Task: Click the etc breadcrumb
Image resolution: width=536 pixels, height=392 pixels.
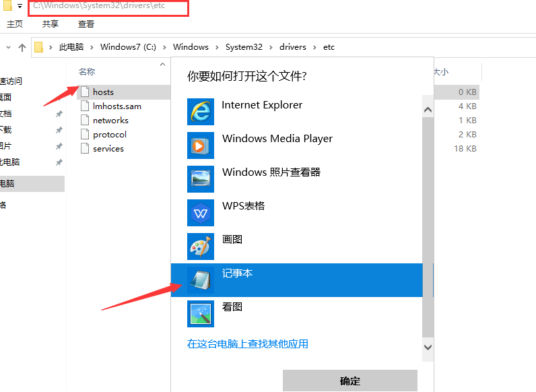Action: [329, 47]
